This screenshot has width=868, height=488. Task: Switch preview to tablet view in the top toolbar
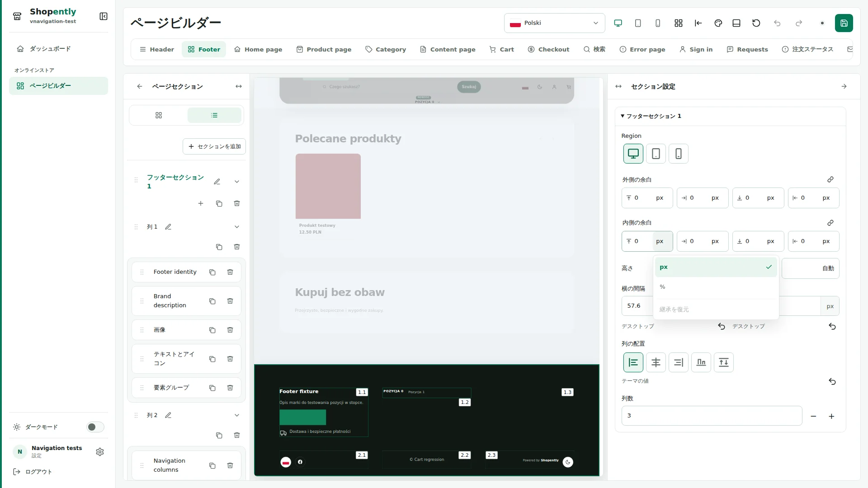tap(638, 23)
